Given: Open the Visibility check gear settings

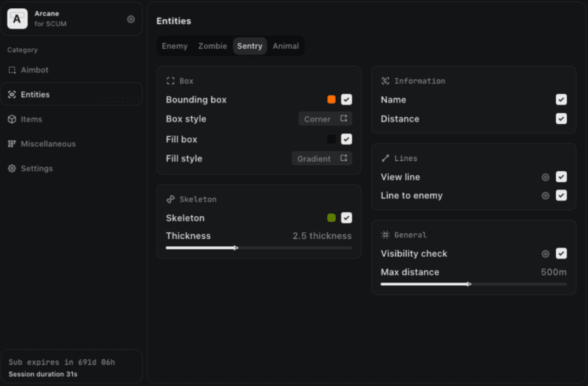Looking at the screenshot, I should coord(545,254).
